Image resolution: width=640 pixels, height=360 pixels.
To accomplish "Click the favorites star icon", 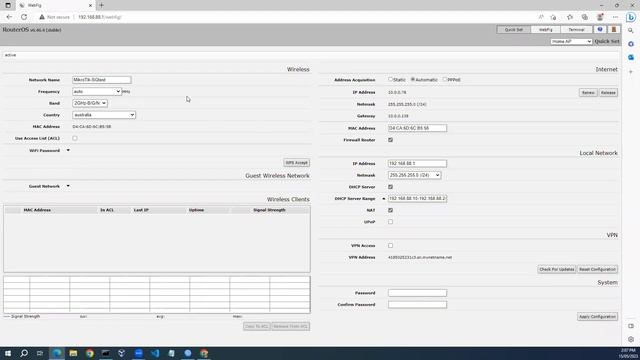I will (x=570, y=17).
